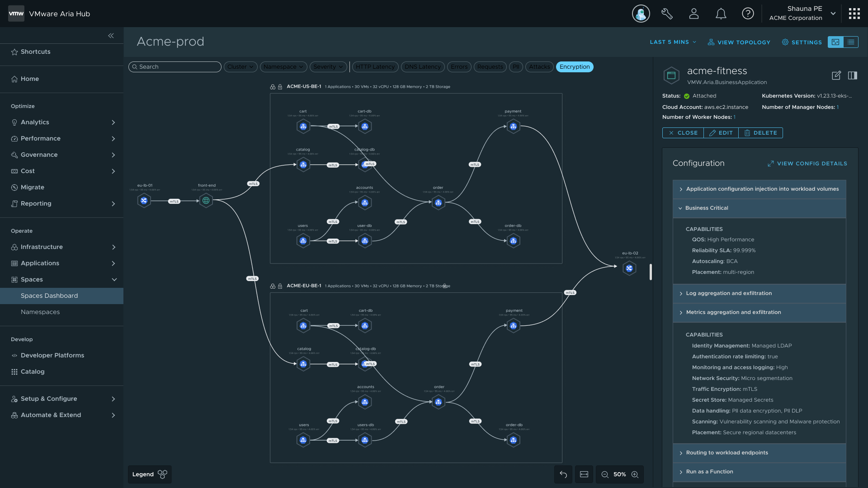Toggle the Encryption filter chip

[x=575, y=67]
